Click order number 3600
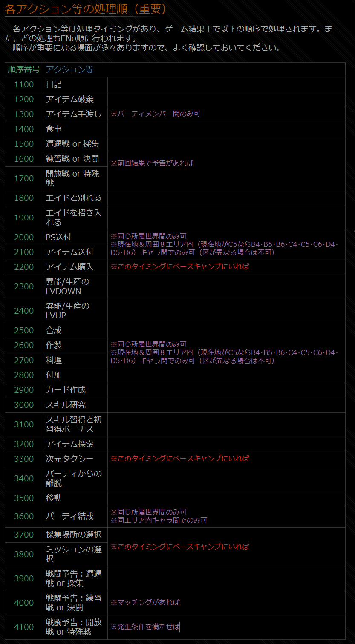This screenshot has height=644, width=355. tap(24, 517)
